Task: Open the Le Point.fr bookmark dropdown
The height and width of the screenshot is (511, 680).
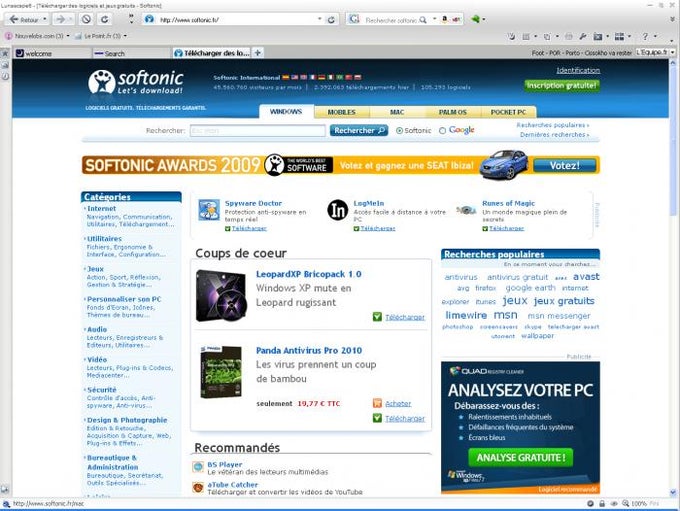Action: point(125,36)
